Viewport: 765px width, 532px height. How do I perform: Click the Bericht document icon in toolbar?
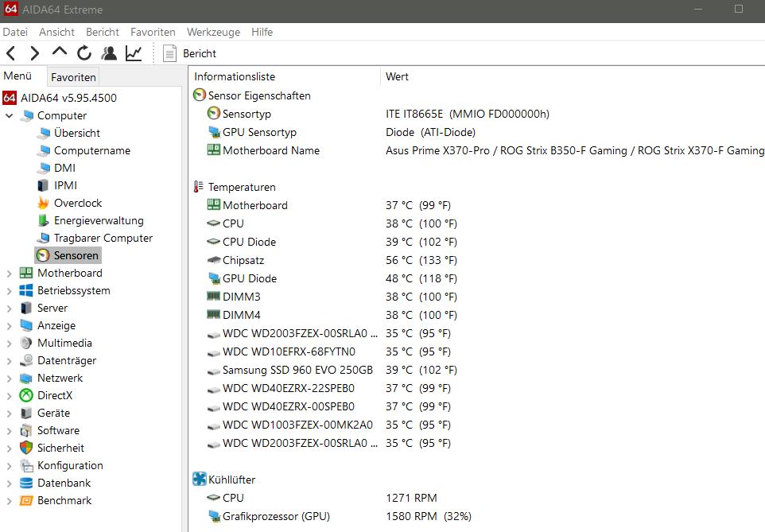pos(169,53)
